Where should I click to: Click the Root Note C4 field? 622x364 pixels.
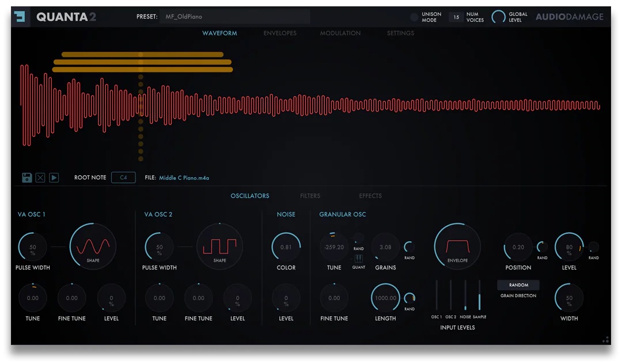pyautogui.click(x=123, y=178)
